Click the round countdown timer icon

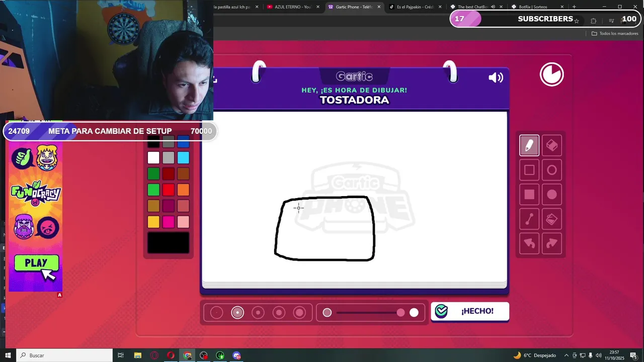point(552,74)
